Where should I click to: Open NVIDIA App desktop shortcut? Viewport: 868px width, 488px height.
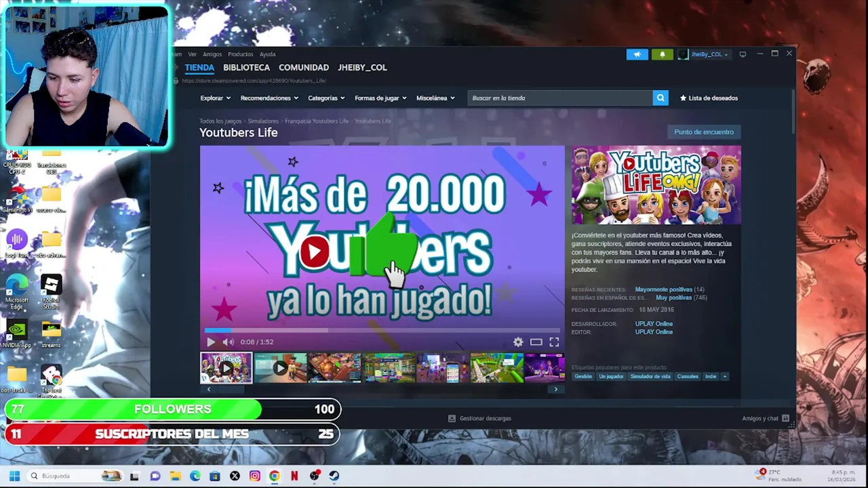[x=17, y=335]
